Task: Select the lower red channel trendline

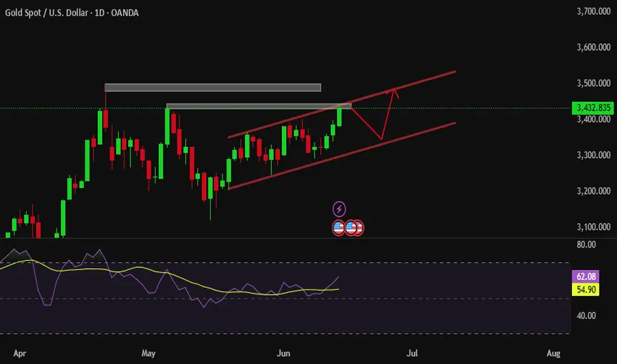Action: point(342,156)
